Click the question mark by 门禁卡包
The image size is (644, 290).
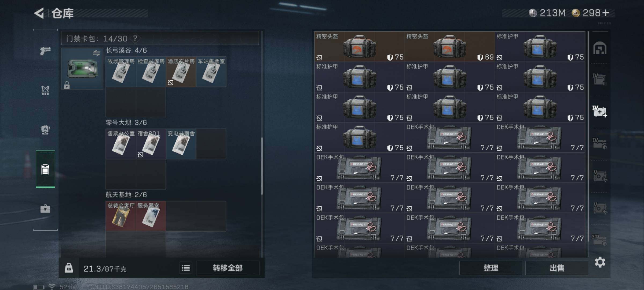coord(135,38)
